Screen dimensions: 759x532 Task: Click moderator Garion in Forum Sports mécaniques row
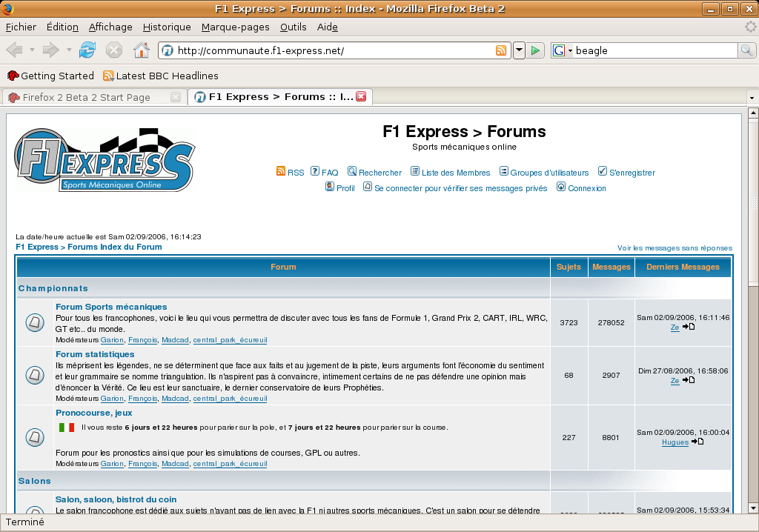112,340
